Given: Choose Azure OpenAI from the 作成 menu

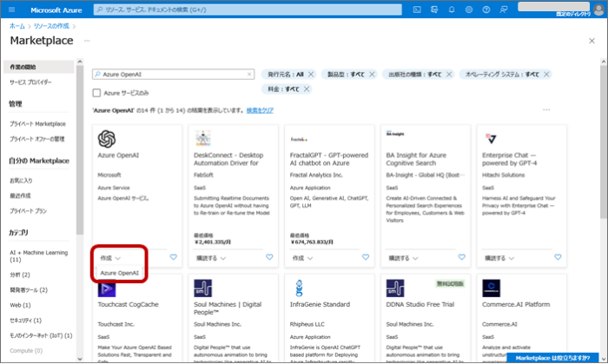Looking at the screenshot, I should 120,273.
